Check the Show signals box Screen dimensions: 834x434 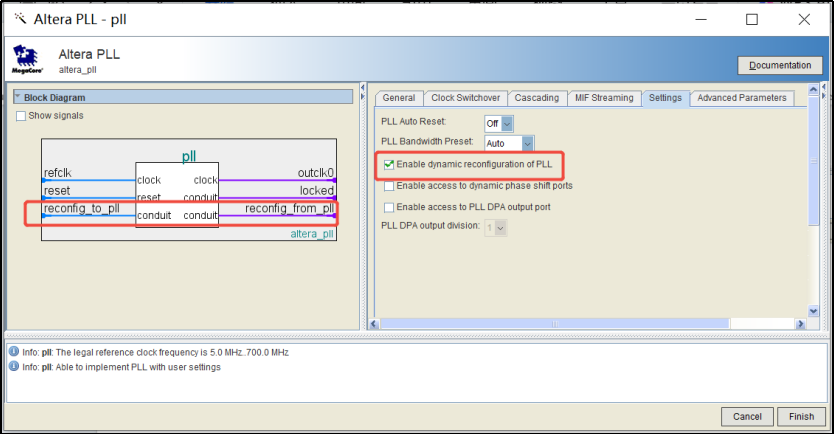tap(21, 116)
